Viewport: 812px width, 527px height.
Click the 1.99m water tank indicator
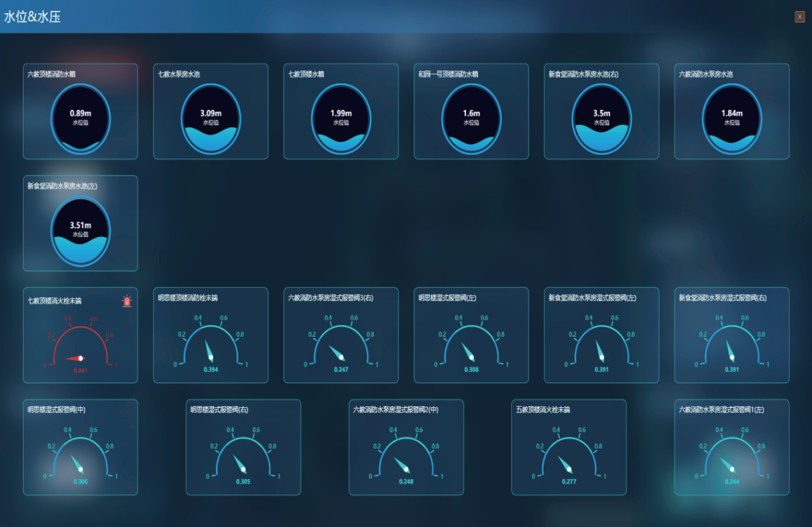coord(341,119)
